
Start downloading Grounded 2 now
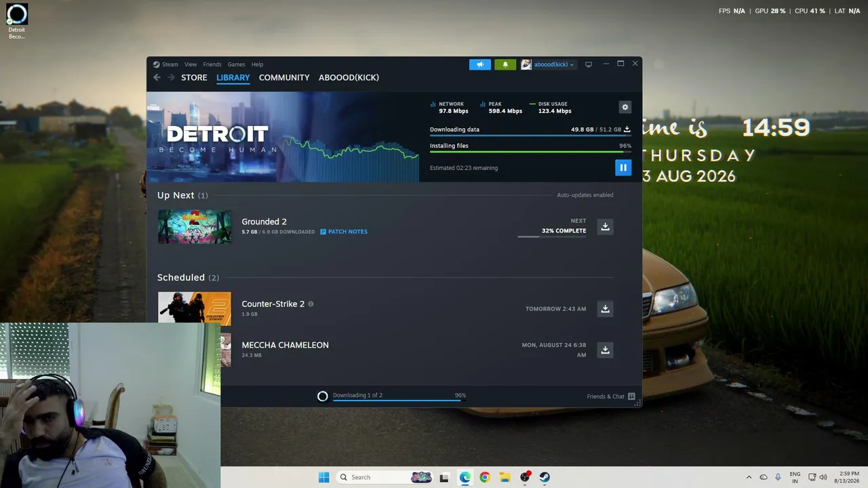click(605, 226)
